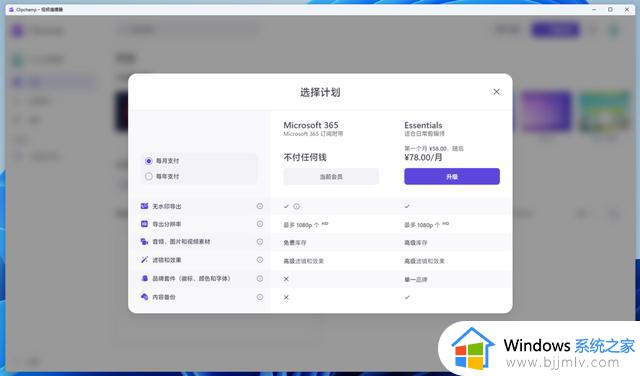This screenshot has width=640, height=376.
Task: Minimize the Clipchamp window
Action: [x=594, y=9]
